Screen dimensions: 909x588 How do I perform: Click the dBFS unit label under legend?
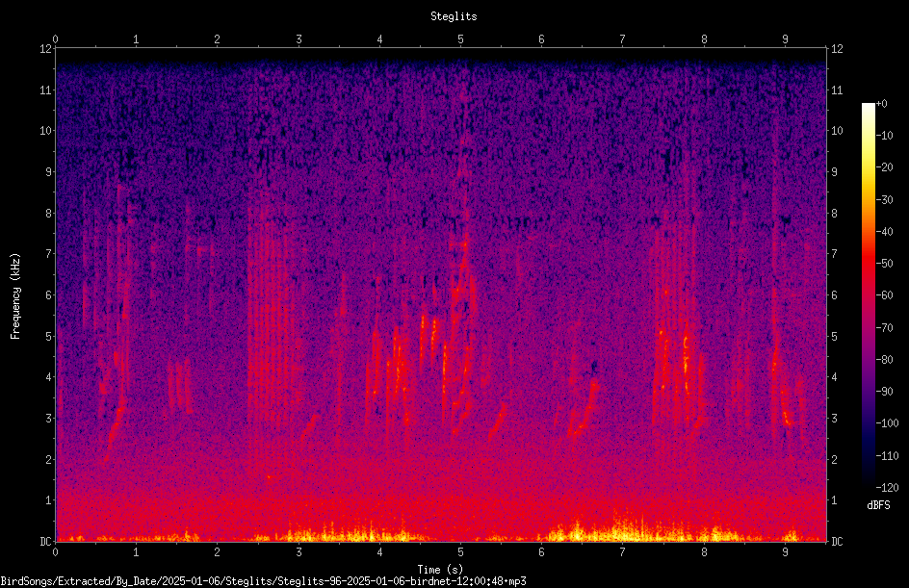tap(878, 505)
